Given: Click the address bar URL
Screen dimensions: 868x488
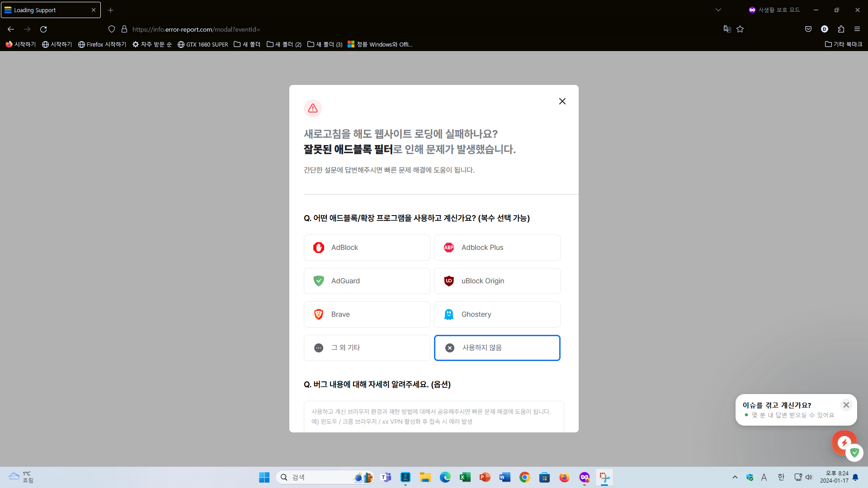Looking at the screenshot, I should pos(196,29).
